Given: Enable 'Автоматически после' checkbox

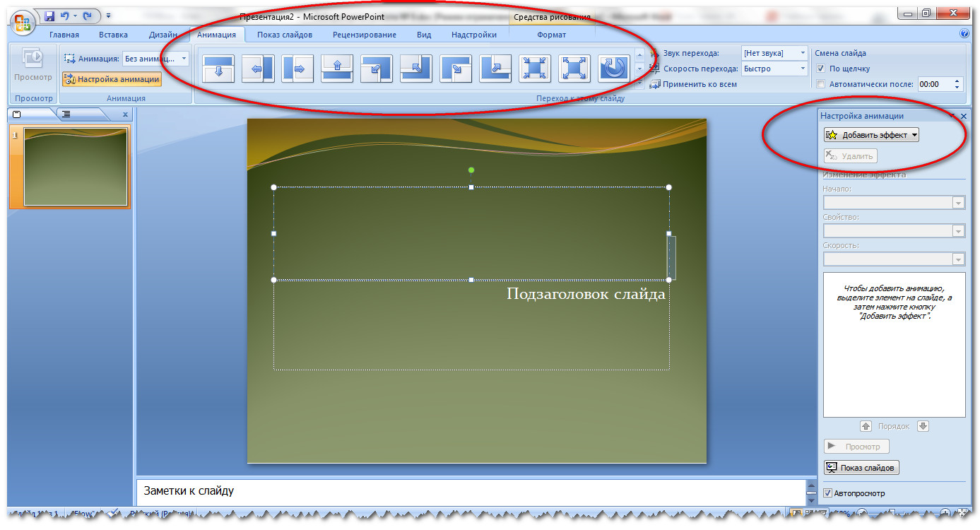Looking at the screenshot, I should (820, 84).
